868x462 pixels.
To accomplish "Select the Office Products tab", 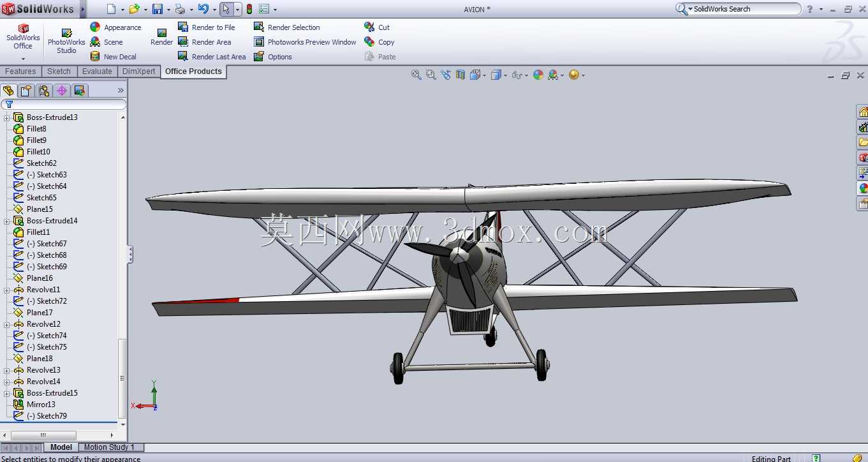I will point(193,71).
